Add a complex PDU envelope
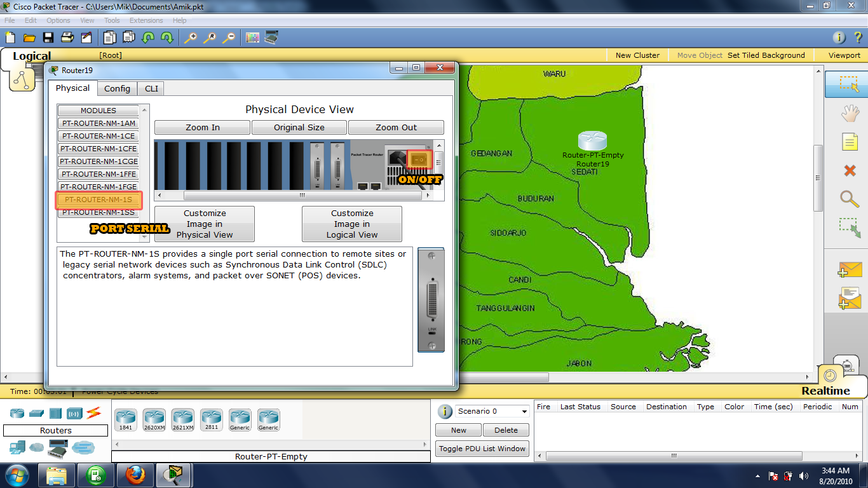The height and width of the screenshot is (488, 868). click(850, 298)
